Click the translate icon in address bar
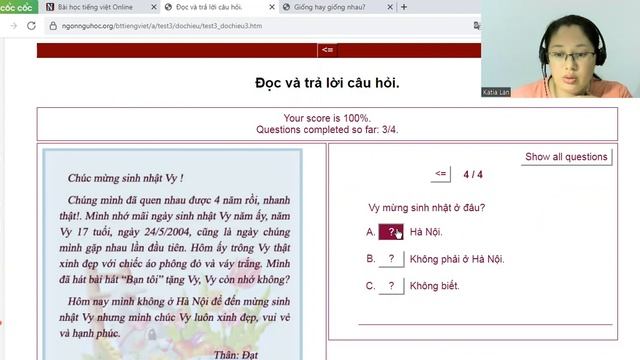Image resolution: width=640 pixels, height=360 pixels. click(476, 26)
